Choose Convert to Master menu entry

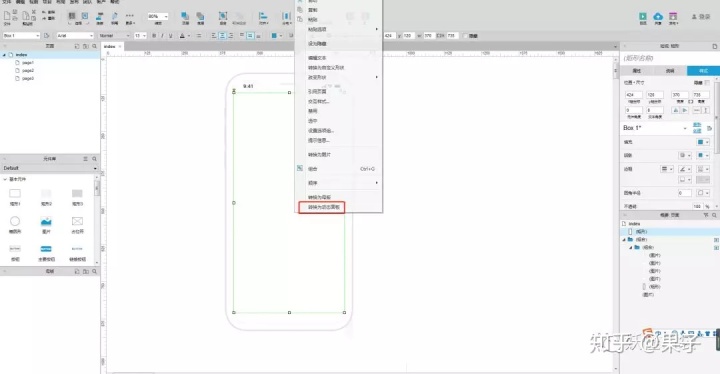pos(319,197)
